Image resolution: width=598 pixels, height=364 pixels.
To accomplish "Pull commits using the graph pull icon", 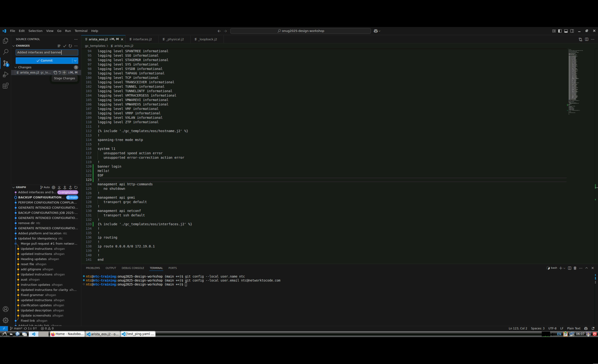I will 65,187.
